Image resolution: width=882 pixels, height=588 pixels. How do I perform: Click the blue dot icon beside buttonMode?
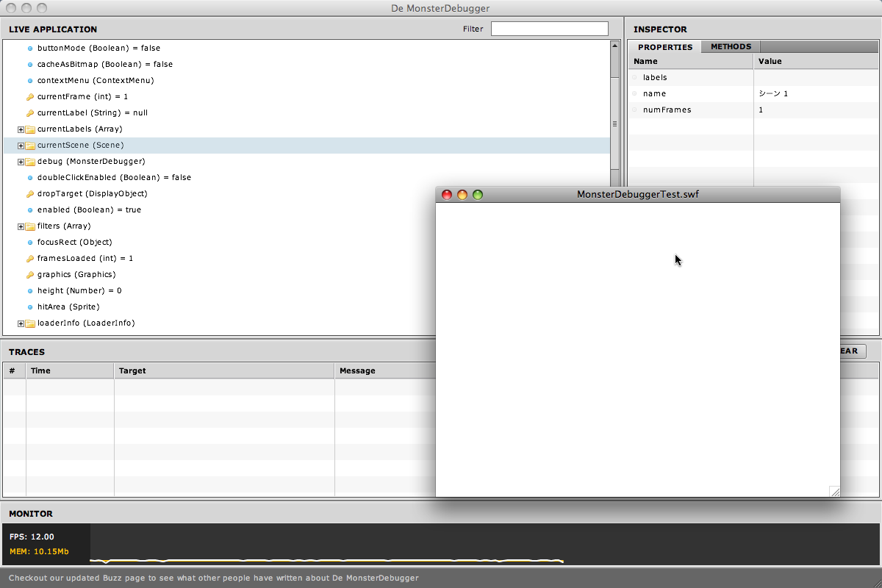click(30, 49)
